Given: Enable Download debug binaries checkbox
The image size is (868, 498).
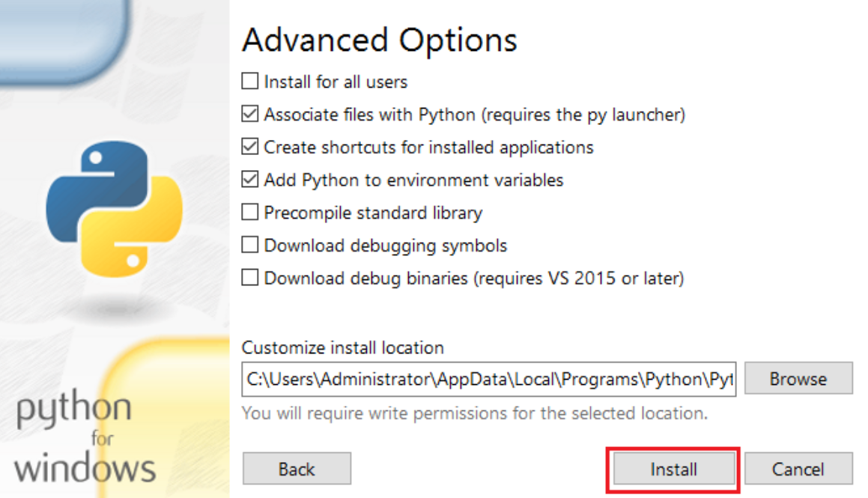Looking at the screenshot, I should (x=250, y=278).
